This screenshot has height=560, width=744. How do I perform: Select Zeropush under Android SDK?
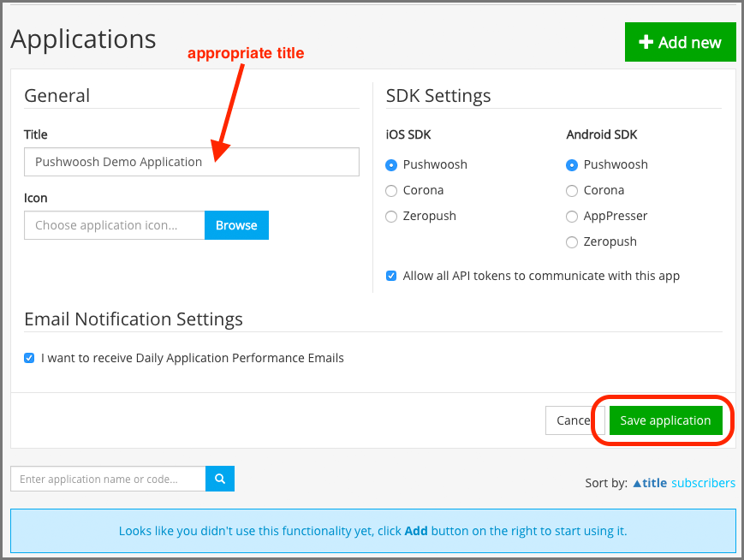(x=572, y=242)
